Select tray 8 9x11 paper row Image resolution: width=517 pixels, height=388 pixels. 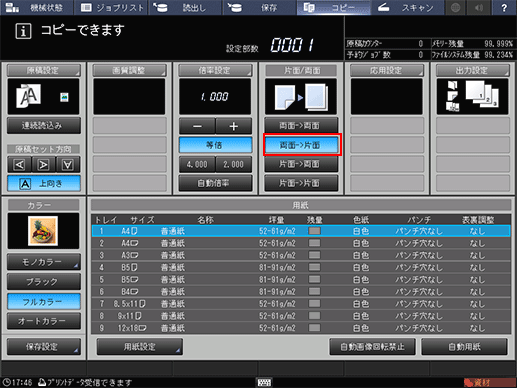pos(301,316)
